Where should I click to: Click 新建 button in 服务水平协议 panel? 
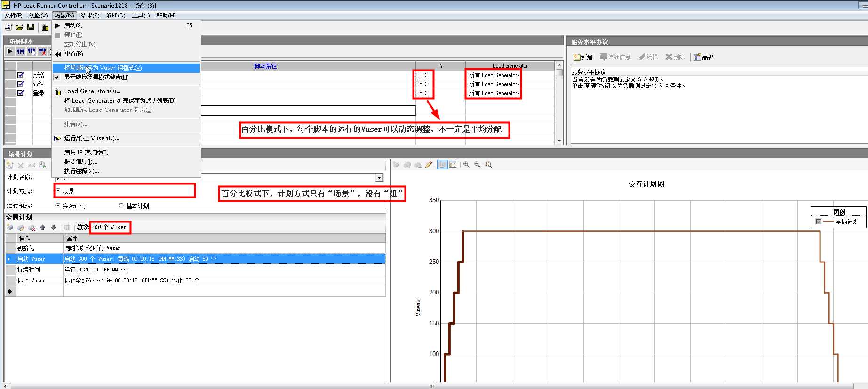point(583,57)
